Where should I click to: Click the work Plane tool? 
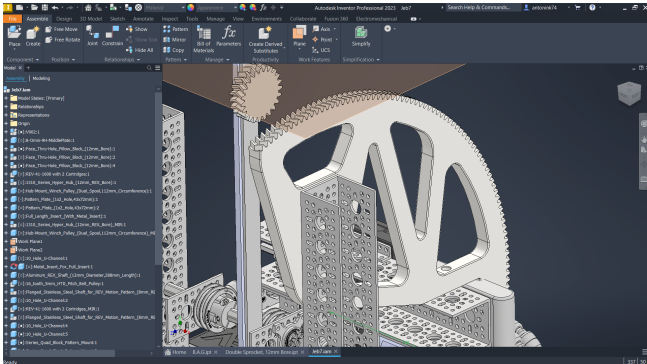299,37
